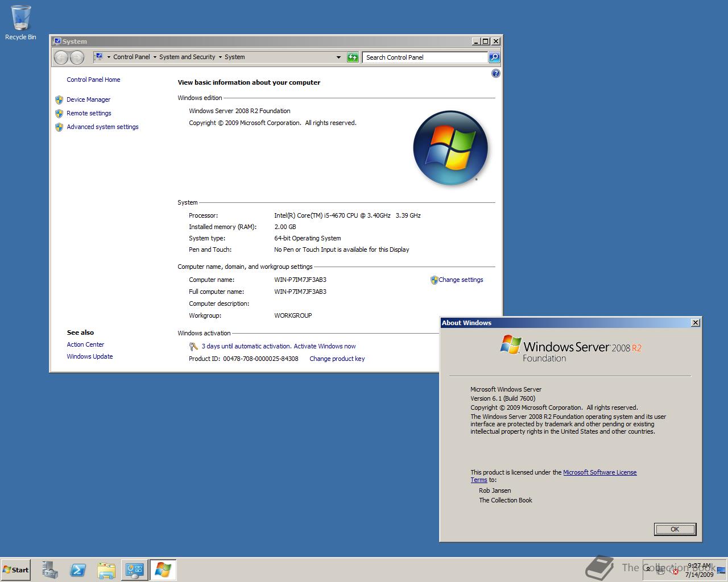Close the About Windows dialog
The image size is (728, 582).
point(695,323)
